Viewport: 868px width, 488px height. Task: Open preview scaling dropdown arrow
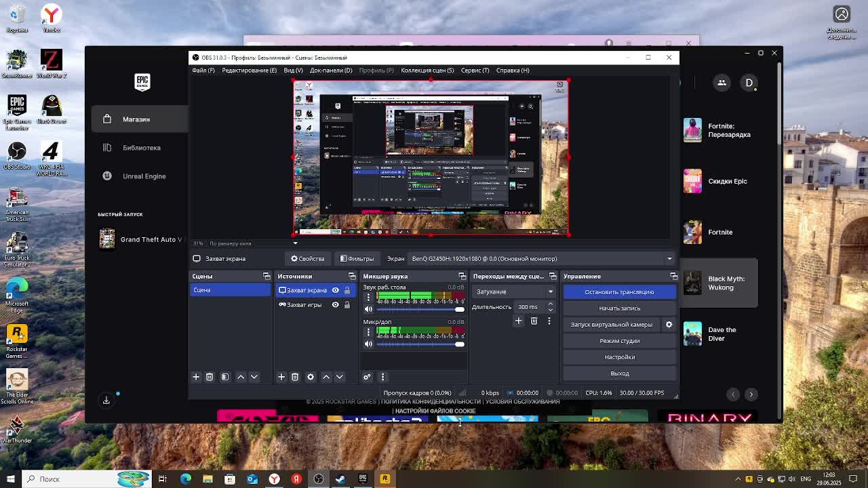tap(295, 243)
